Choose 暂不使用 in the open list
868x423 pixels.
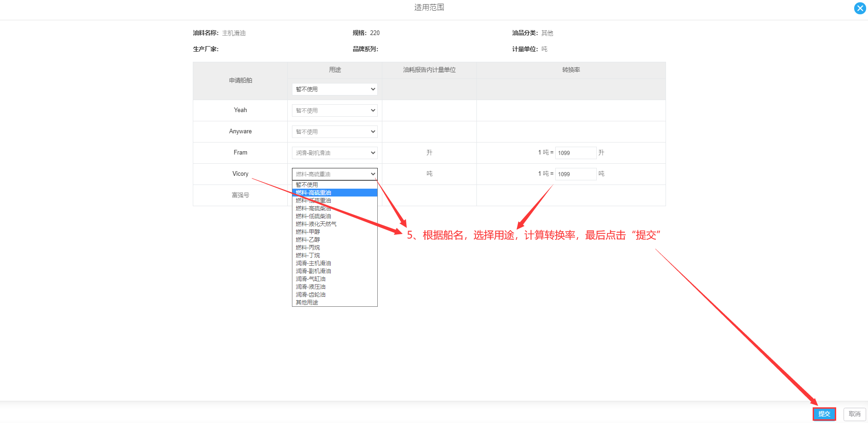pyautogui.click(x=334, y=185)
